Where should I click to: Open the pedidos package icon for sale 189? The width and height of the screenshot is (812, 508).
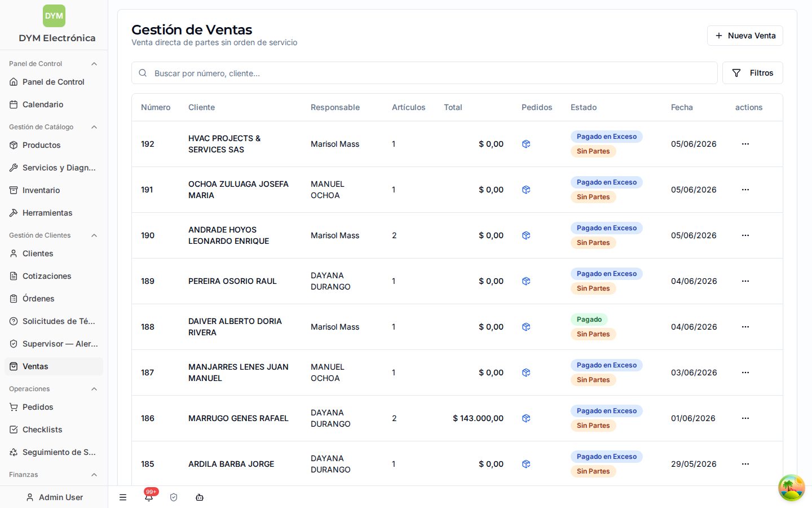click(526, 281)
